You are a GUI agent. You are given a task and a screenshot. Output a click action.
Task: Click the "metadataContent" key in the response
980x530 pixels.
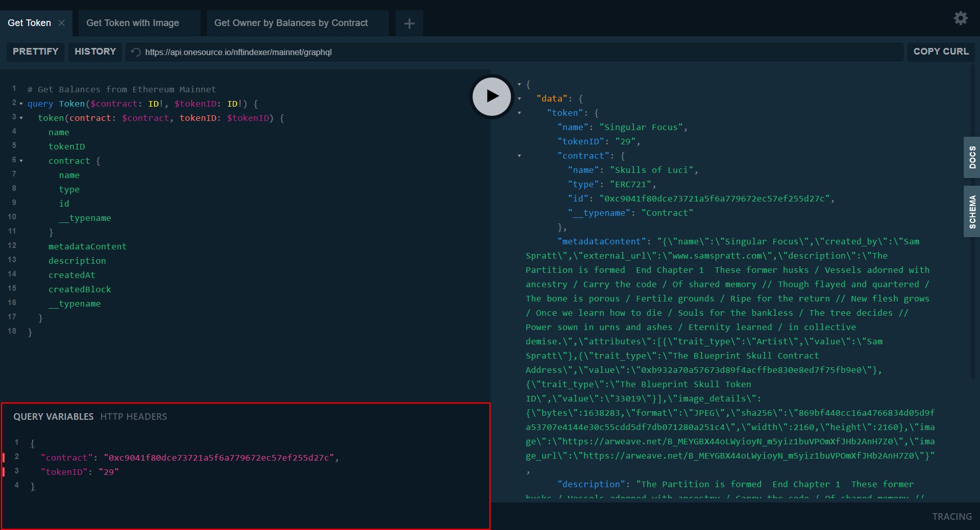602,241
